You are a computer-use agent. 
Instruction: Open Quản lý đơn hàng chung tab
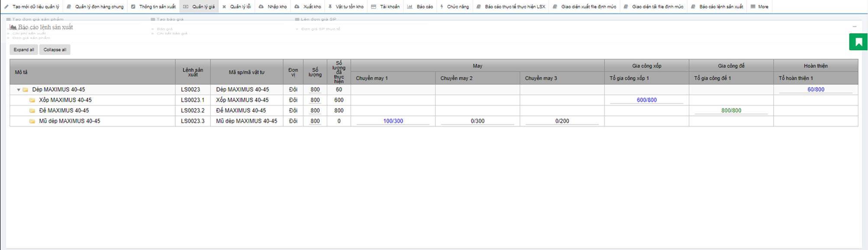point(95,7)
